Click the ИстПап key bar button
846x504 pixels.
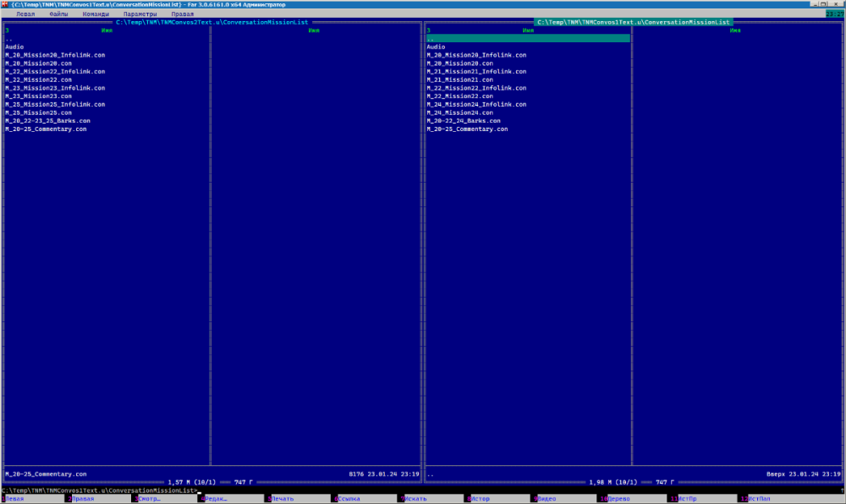(753, 499)
